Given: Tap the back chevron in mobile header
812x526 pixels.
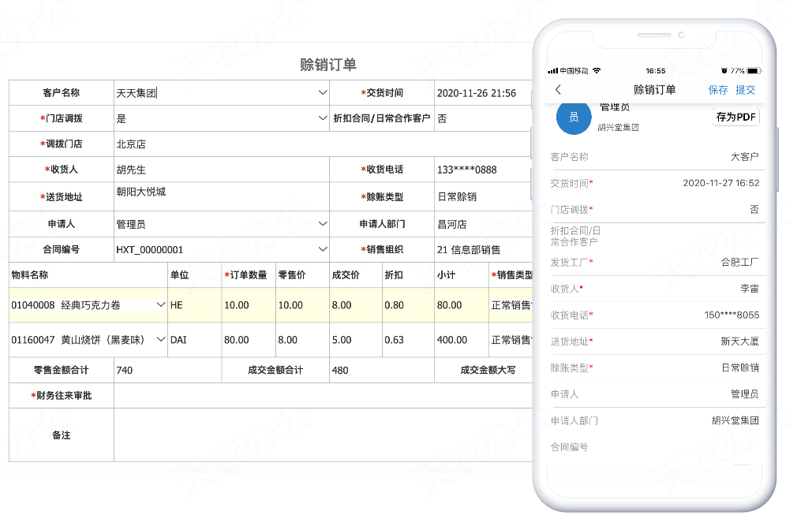Looking at the screenshot, I should pos(558,89).
